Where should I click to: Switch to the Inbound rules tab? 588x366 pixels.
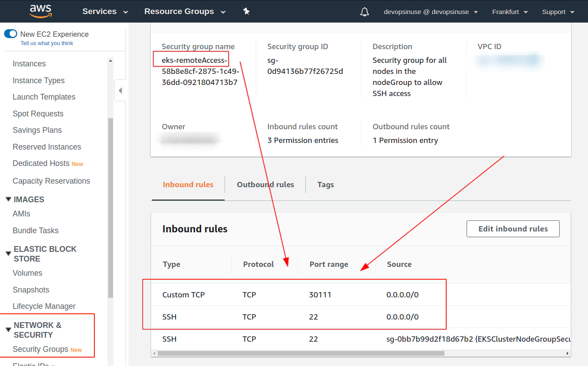coord(188,185)
